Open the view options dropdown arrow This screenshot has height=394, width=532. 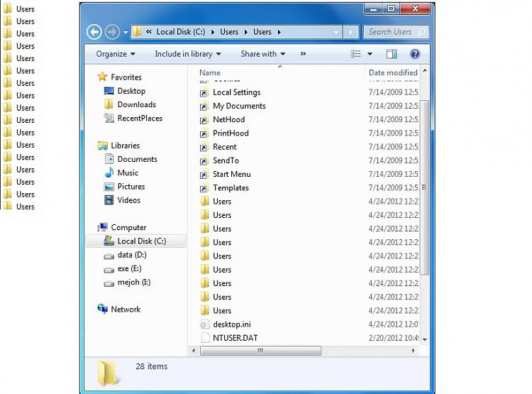pos(370,54)
